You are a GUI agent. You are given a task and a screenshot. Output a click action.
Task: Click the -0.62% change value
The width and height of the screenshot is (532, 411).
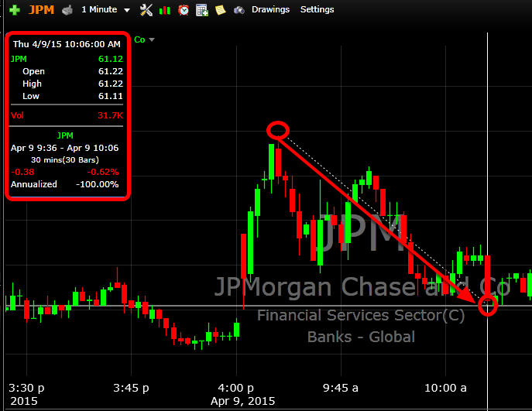point(103,173)
